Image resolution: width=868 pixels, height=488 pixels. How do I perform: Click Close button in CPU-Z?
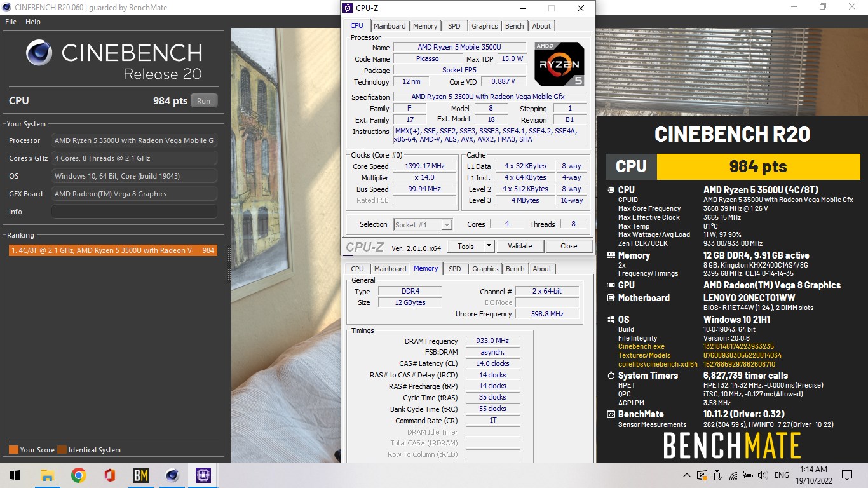569,246
